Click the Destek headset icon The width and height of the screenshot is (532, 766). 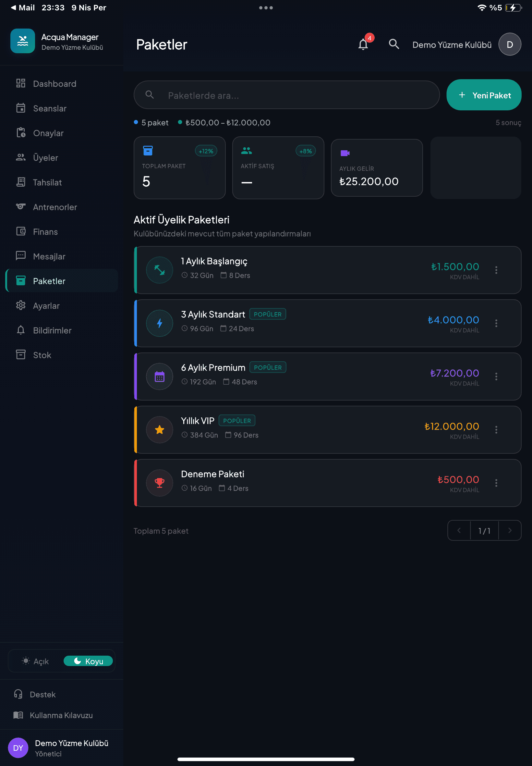(x=18, y=694)
